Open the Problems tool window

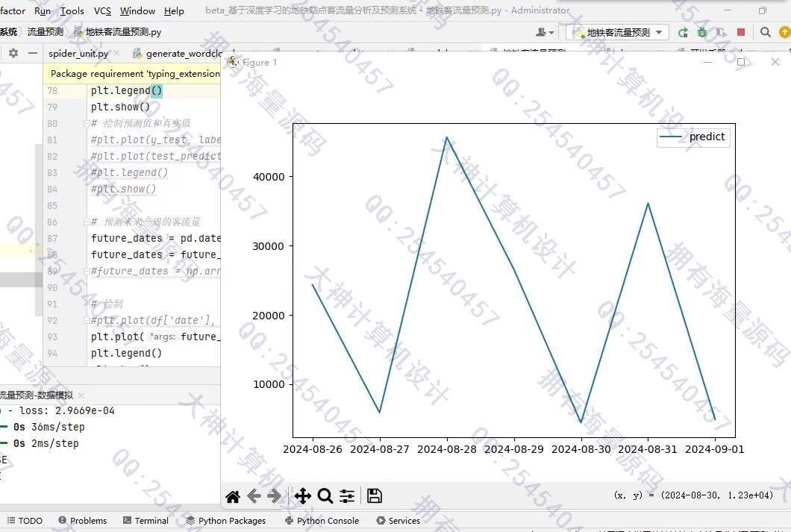tap(83, 520)
